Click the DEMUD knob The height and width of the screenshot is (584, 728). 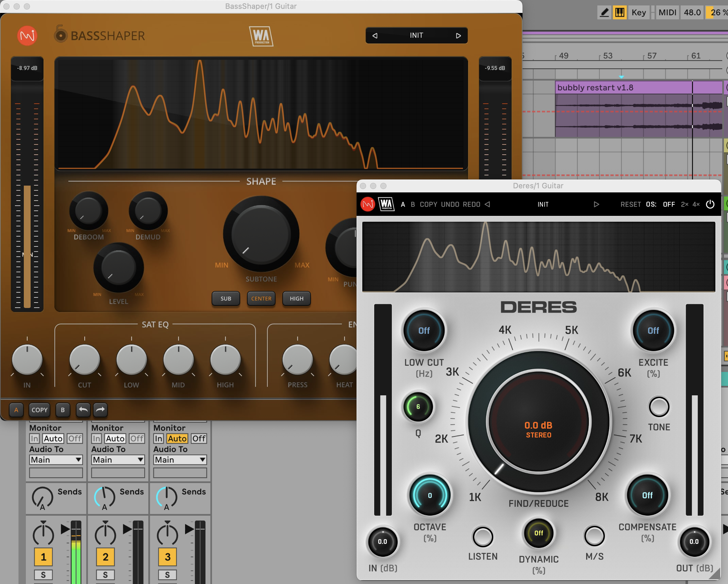148,211
